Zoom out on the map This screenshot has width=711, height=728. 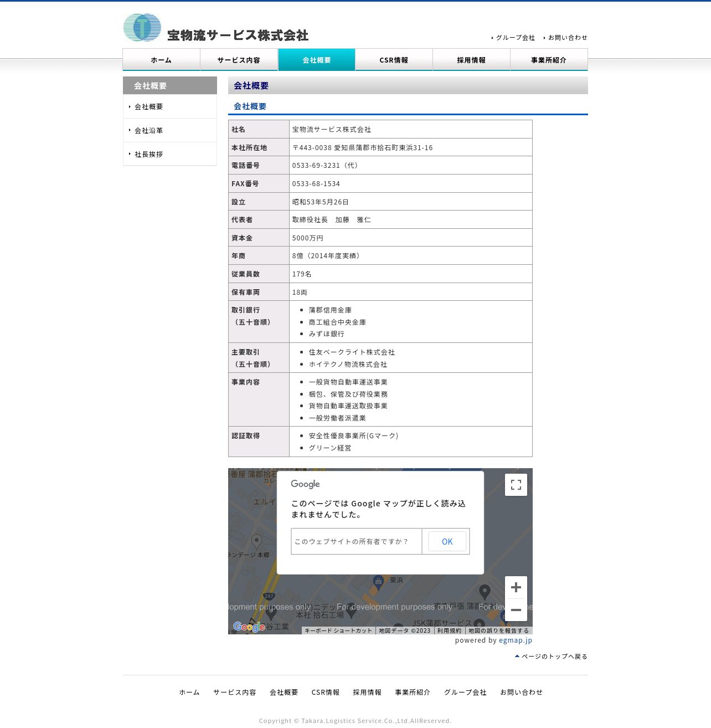tap(516, 610)
